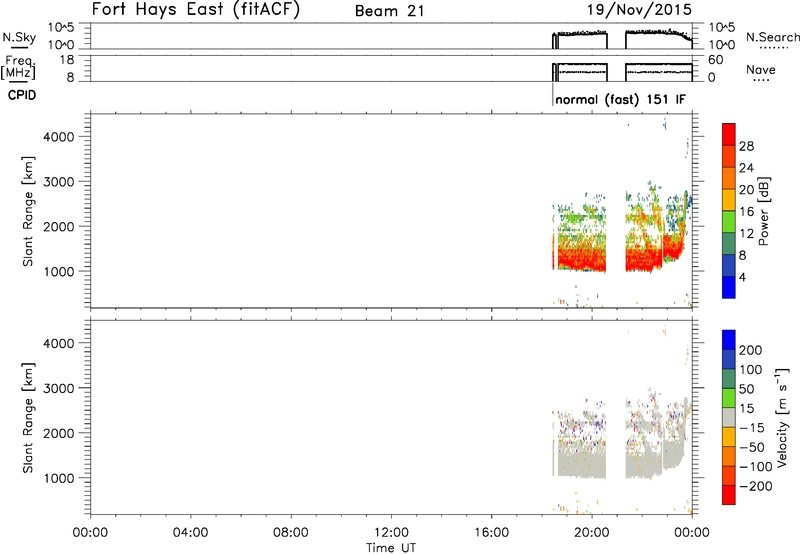Click the light green segment of the power colour bar

pos(729,221)
